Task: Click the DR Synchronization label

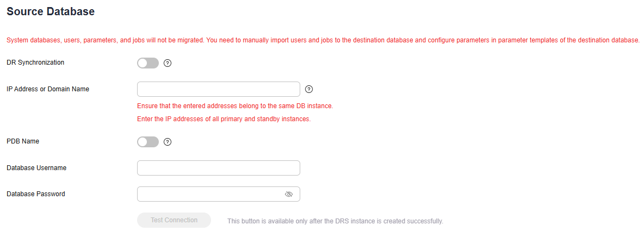Action: coord(36,63)
